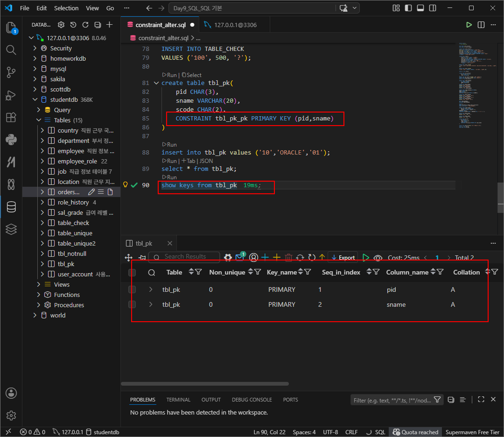Switch to the DEBUG CONSOLE tab
This screenshot has height=437, width=504.
(252, 400)
